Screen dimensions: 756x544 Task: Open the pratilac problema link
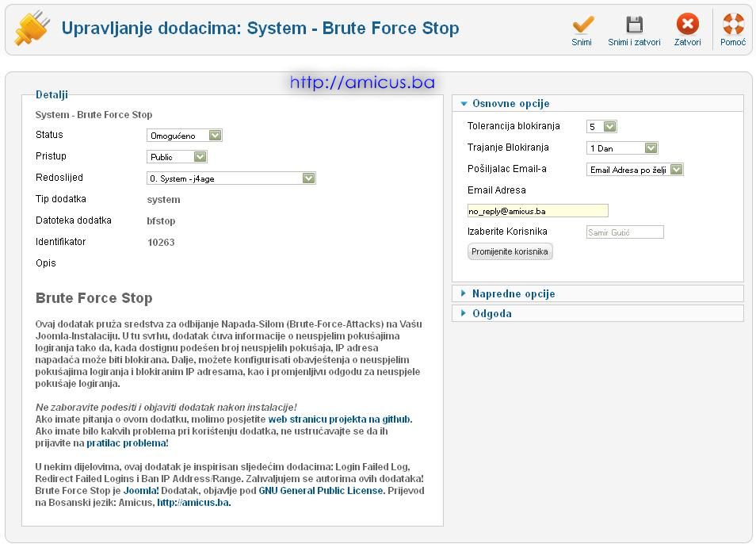coord(128,443)
